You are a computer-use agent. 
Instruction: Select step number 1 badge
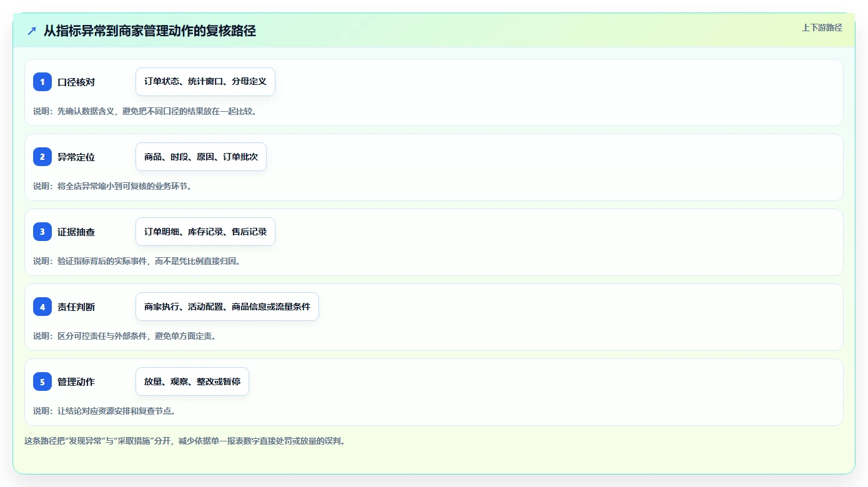(42, 82)
